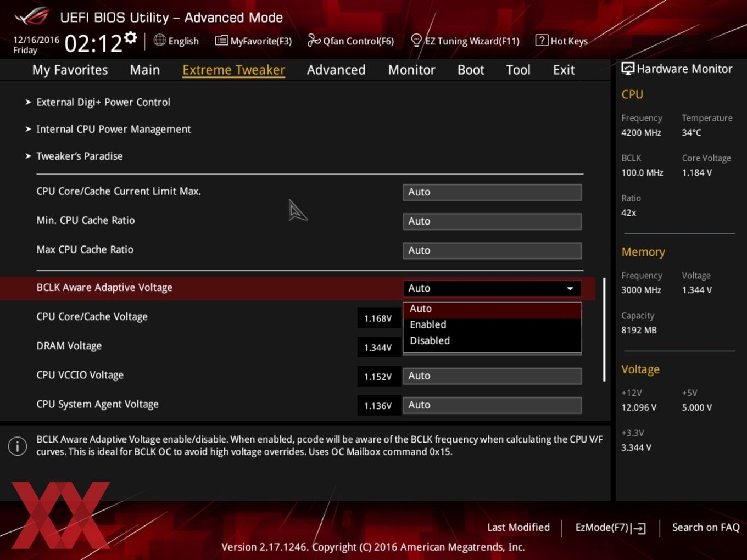Select CPU System Agent Voltage label
Image resolution: width=747 pixels, height=560 pixels.
(97, 404)
